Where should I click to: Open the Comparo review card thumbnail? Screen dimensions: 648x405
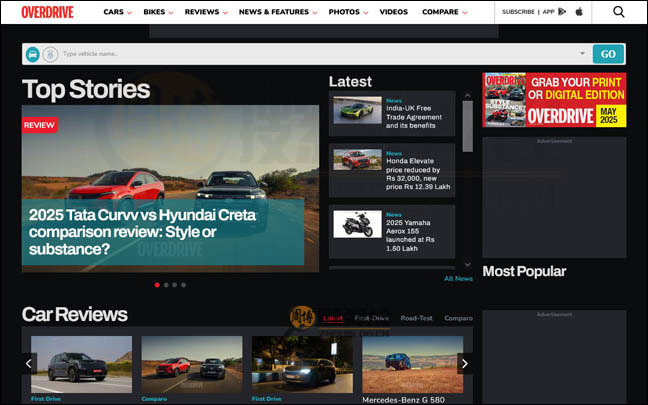[192, 364]
